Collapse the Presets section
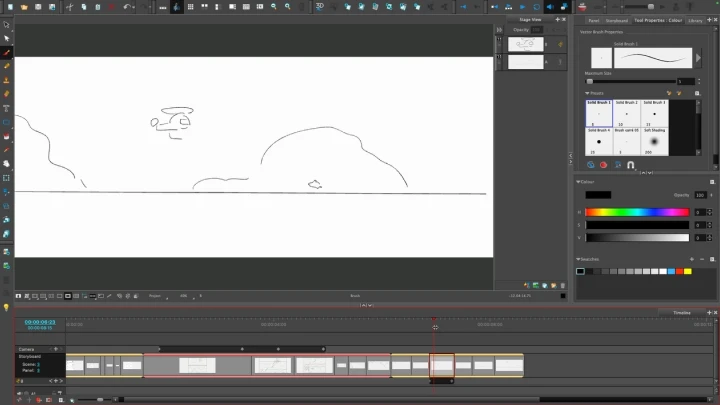 click(589, 94)
